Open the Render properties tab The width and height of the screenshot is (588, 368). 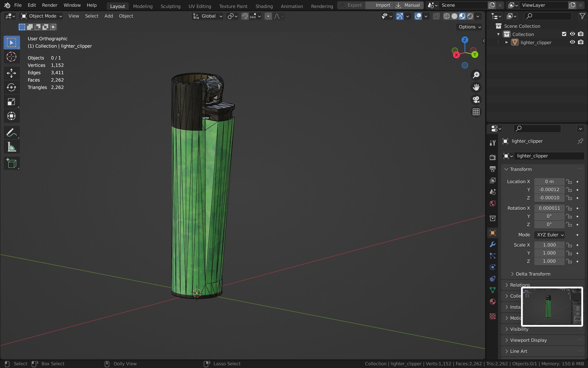tap(492, 157)
